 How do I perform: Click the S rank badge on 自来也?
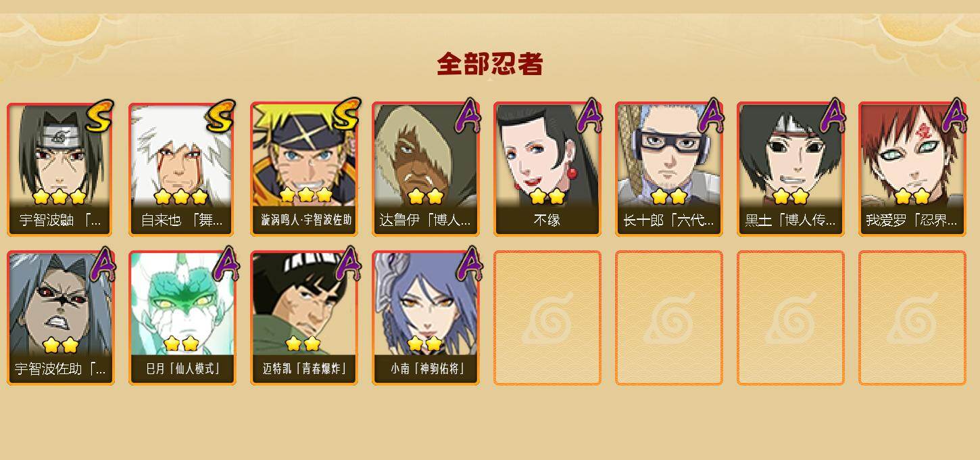pyautogui.click(x=222, y=116)
